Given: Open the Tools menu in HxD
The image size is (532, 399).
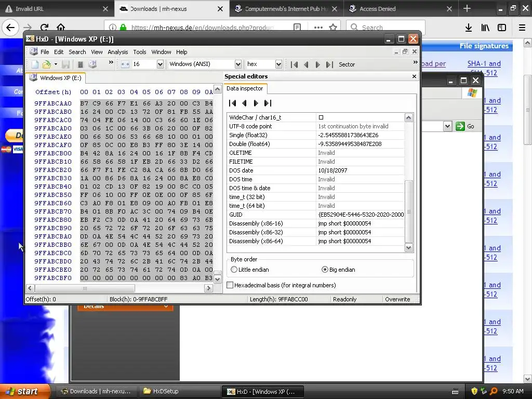Looking at the screenshot, I should (x=139, y=52).
